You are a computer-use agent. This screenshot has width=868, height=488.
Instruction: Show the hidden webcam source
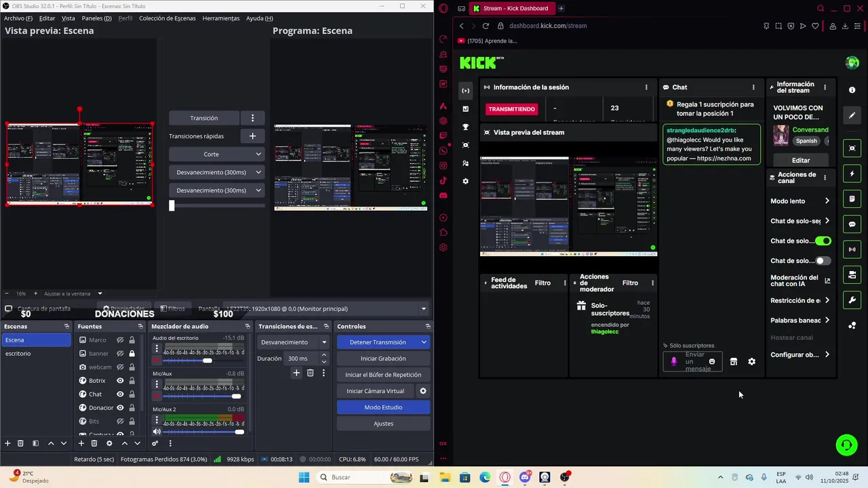[x=120, y=367]
